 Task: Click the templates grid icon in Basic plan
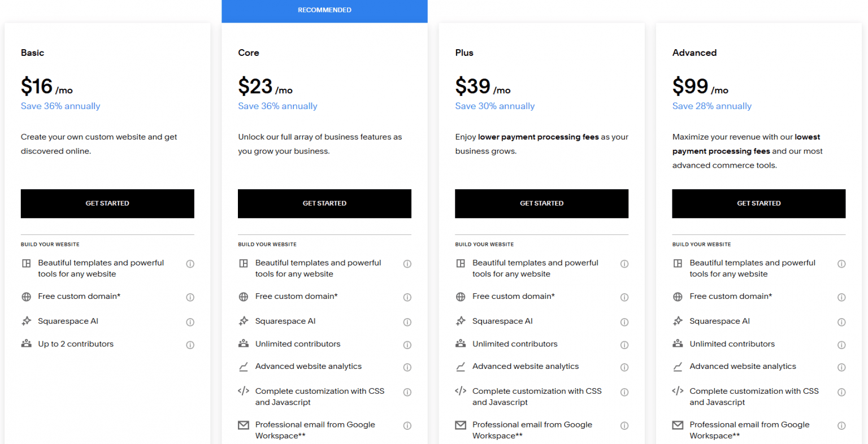coord(27,263)
